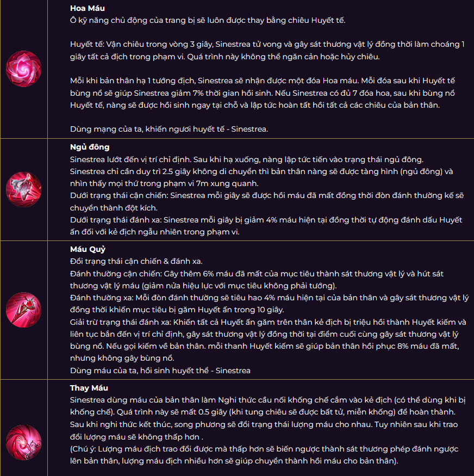Viewport: 474px width, 476px height.
Task: Click "Đổi trạng thái cận chiến & đánh xa" text
Action: [136, 262]
